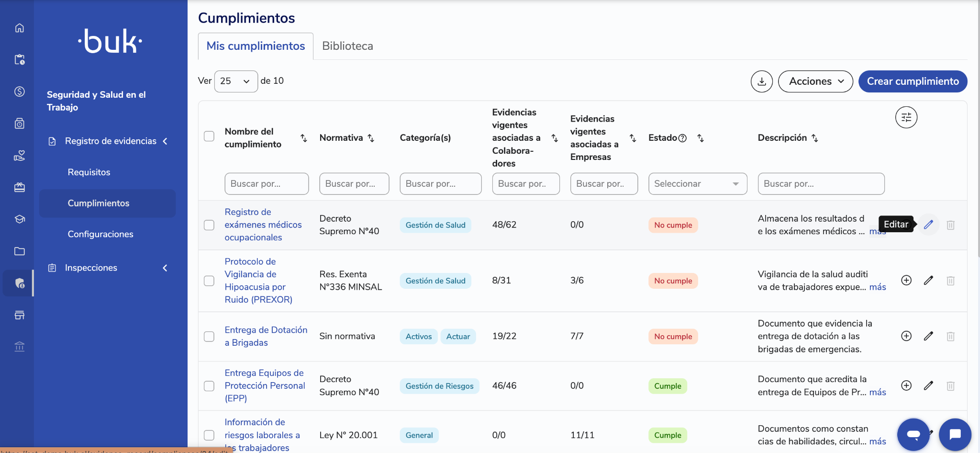Sort by Nombre del cumplimiento column

[x=304, y=138]
